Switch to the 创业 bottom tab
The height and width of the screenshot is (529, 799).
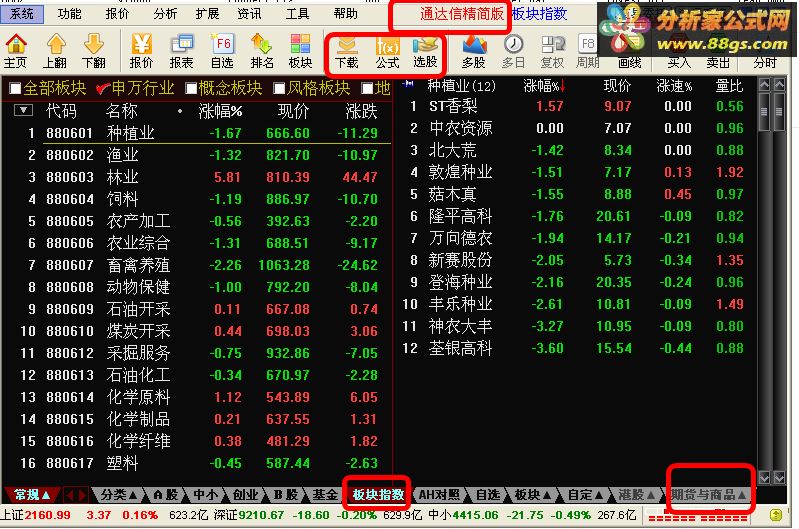245,495
